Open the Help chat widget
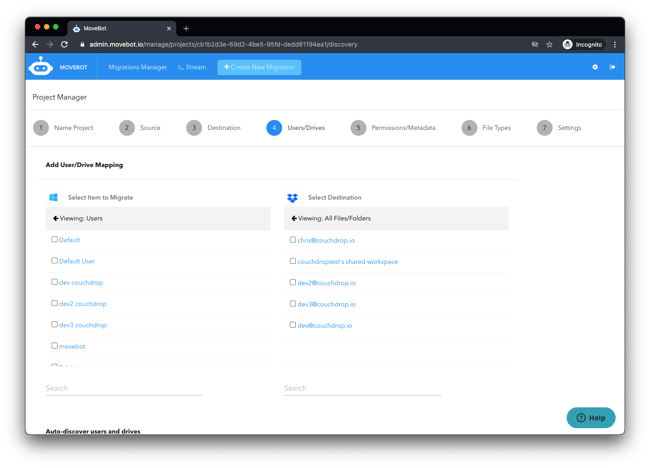The width and height of the screenshot is (650, 468). point(590,417)
